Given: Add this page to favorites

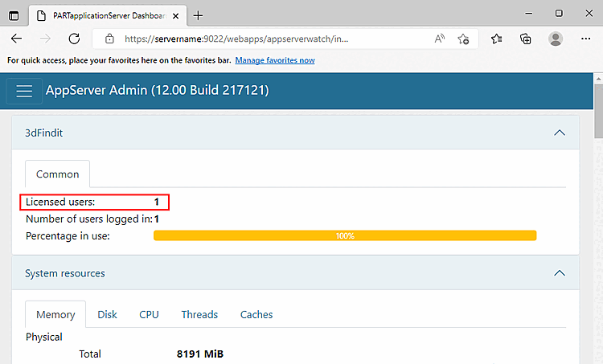Looking at the screenshot, I should coord(463,39).
